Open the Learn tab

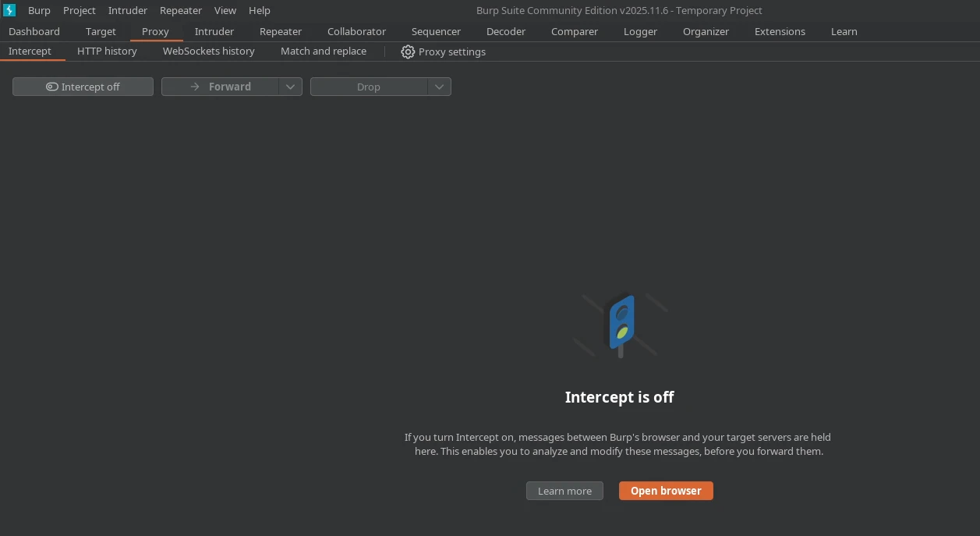pos(844,31)
